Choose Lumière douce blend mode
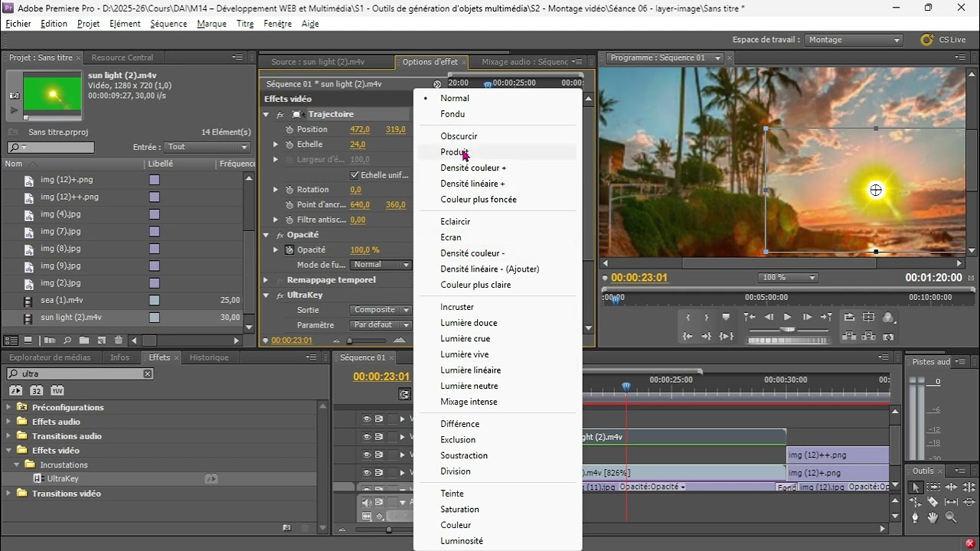This screenshot has width=980, height=551. (469, 323)
